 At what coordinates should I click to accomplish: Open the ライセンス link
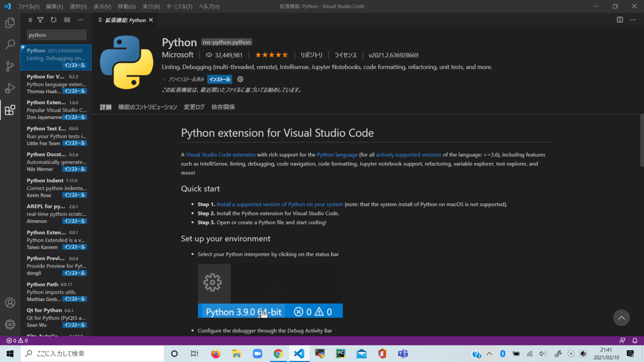coord(346,55)
